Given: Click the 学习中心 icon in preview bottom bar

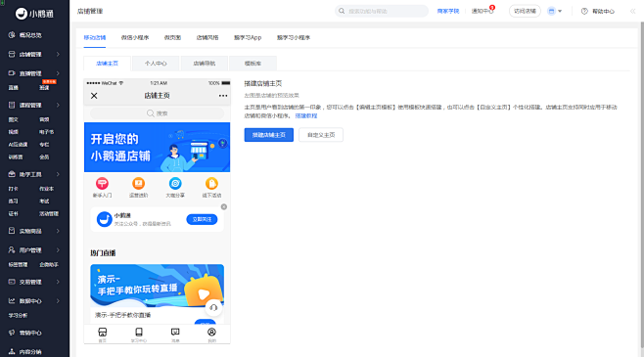Looking at the screenshot, I should point(139,332).
